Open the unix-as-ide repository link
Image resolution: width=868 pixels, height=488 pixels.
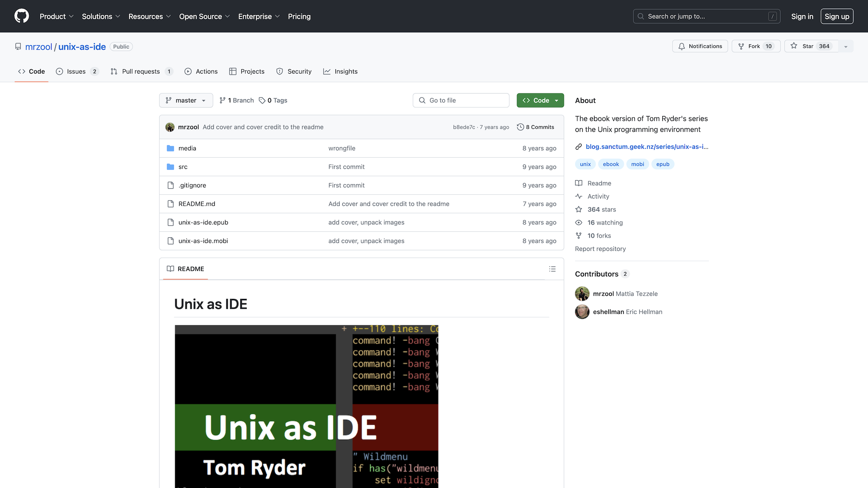[82, 47]
